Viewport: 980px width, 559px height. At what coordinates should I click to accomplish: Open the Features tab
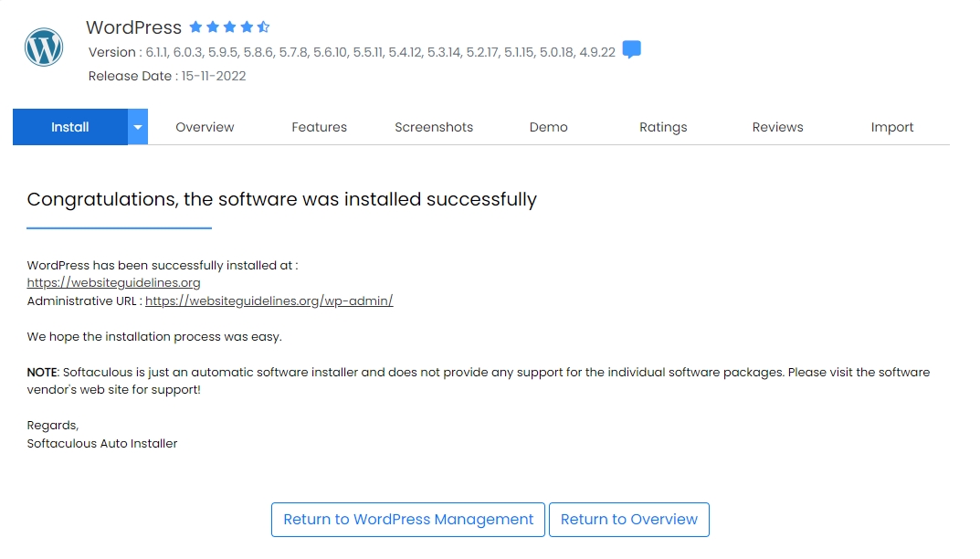(319, 127)
